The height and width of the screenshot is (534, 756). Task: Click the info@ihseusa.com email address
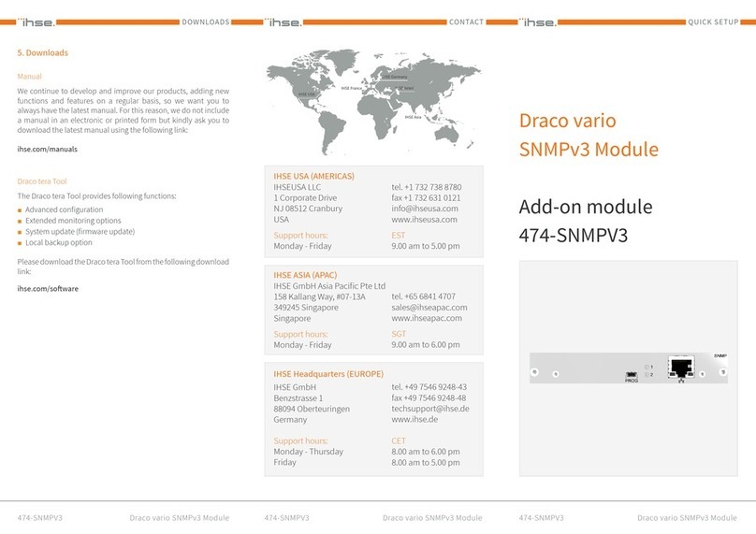[x=425, y=209]
